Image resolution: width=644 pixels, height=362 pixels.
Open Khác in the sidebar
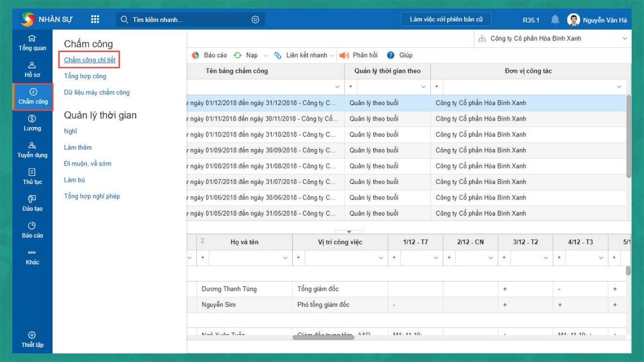[32, 257]
